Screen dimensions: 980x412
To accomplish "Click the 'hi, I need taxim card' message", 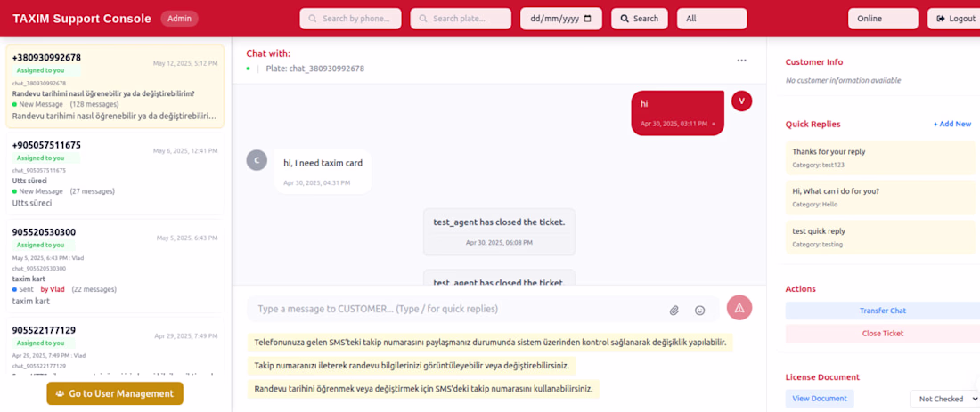I will pyautogui.click(x=323, y=171).
